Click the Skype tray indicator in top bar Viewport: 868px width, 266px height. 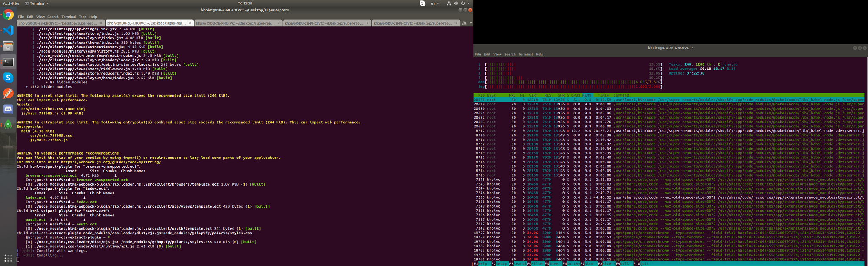click(x=422, y=3)
